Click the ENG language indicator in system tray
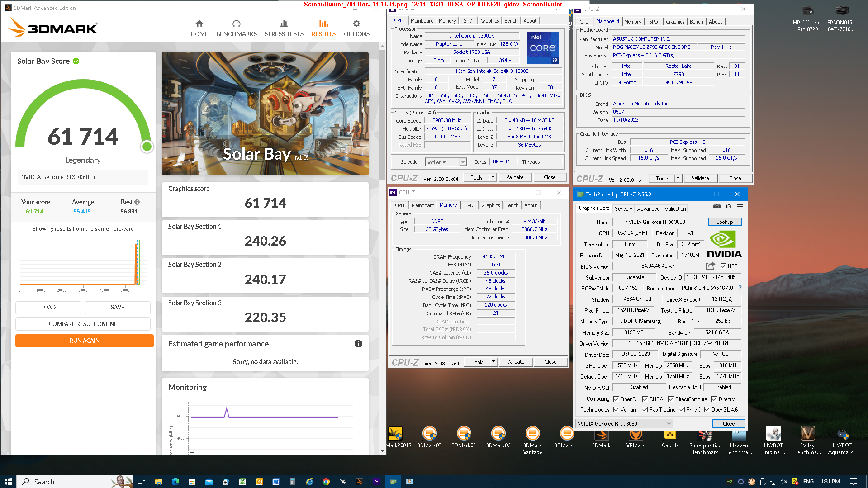Viewport: 868px width, 488px height. click(808, 482)
